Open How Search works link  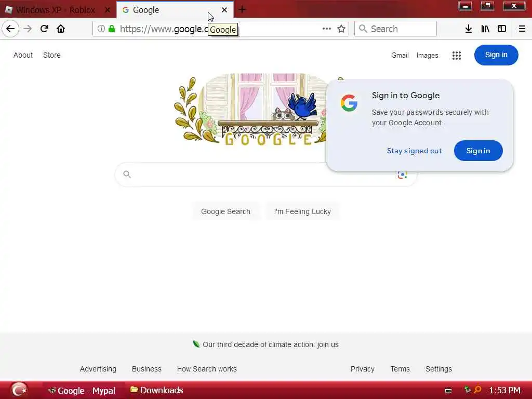(x=207, y=369)
